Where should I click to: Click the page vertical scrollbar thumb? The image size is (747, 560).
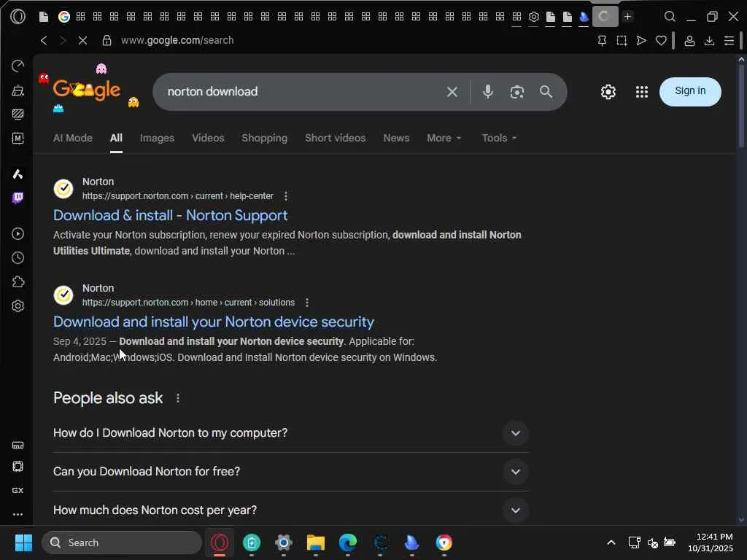point(741,106)
